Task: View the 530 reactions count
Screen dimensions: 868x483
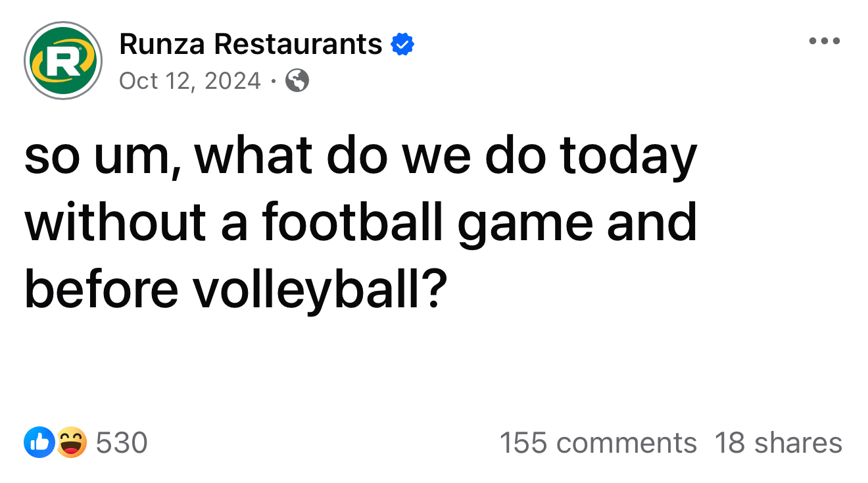Action: tap(122, 443)
